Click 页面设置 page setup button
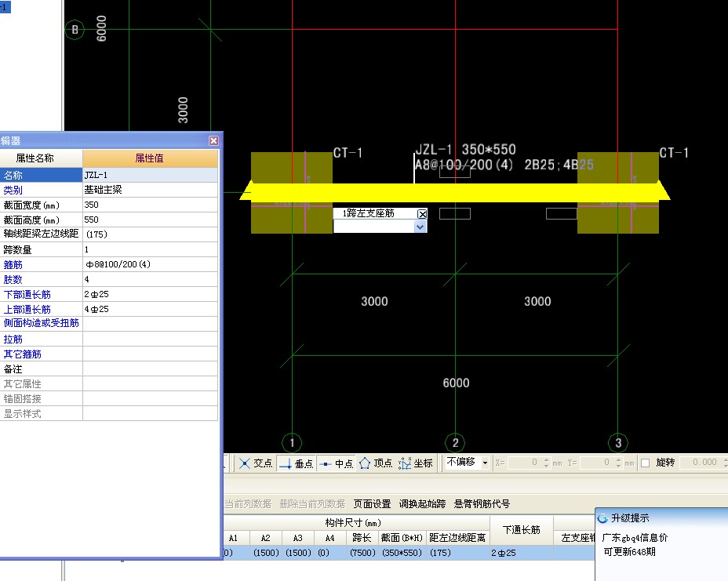Screen dimensions: 728x581 pos(372,504)
